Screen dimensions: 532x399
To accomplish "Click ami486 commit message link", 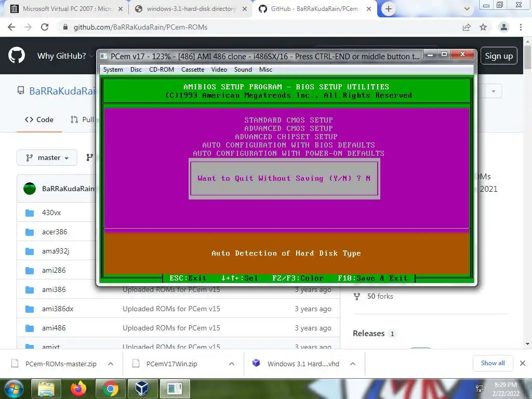I will click(x=171, y=328).
